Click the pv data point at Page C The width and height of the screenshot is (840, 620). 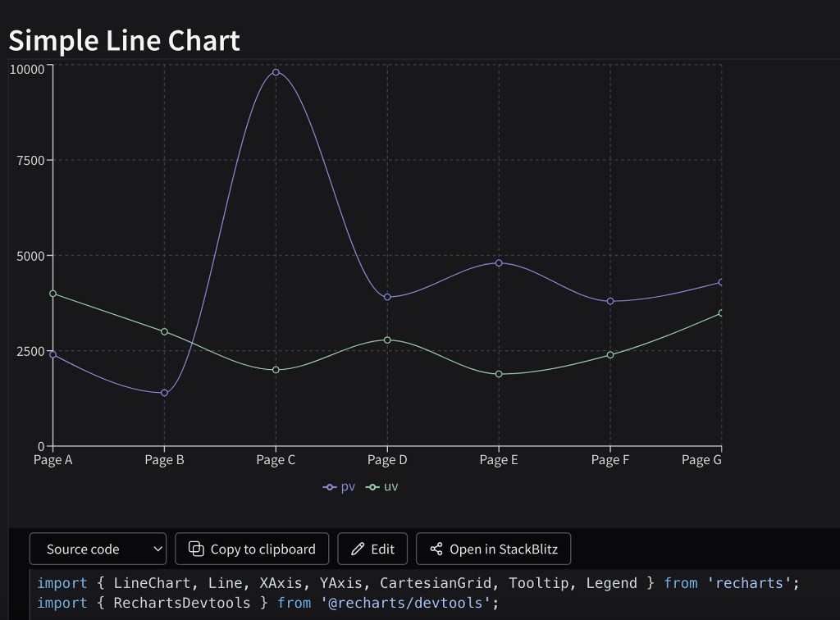pyautogui.click(x=276, y=72)
